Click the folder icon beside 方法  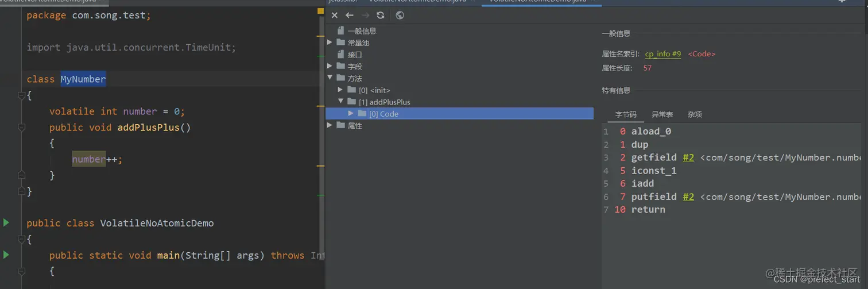tap(341, 78)
